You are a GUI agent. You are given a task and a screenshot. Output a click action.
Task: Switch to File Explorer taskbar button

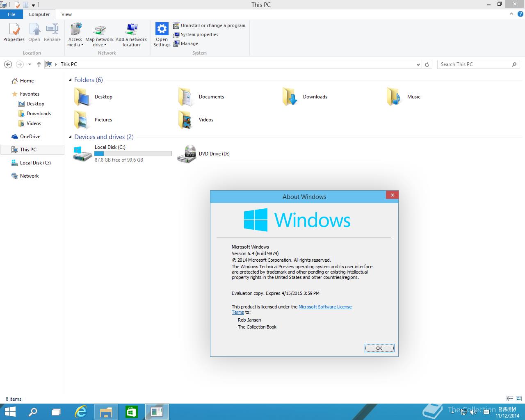[106, 412]
